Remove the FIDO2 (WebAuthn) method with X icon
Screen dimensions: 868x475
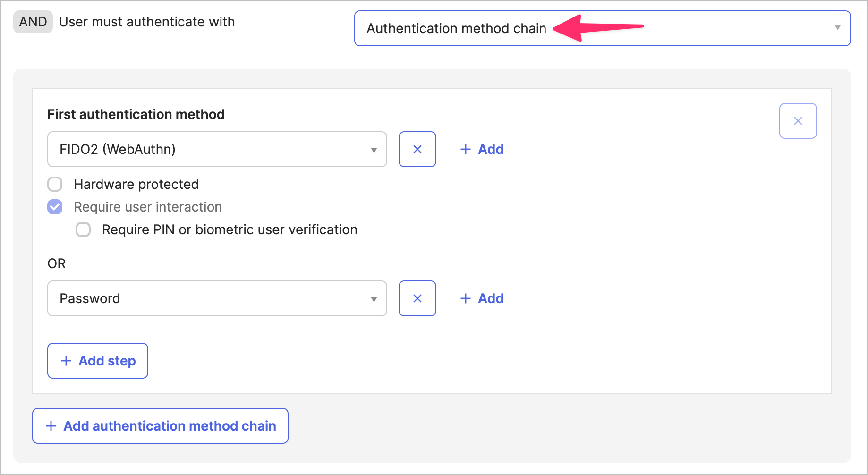417,149
